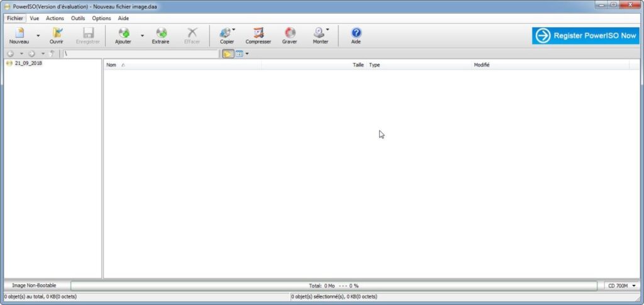Click the '0 objet(s) au total' status text
This screenshot has height=305, width=644.
click(40, 296)
